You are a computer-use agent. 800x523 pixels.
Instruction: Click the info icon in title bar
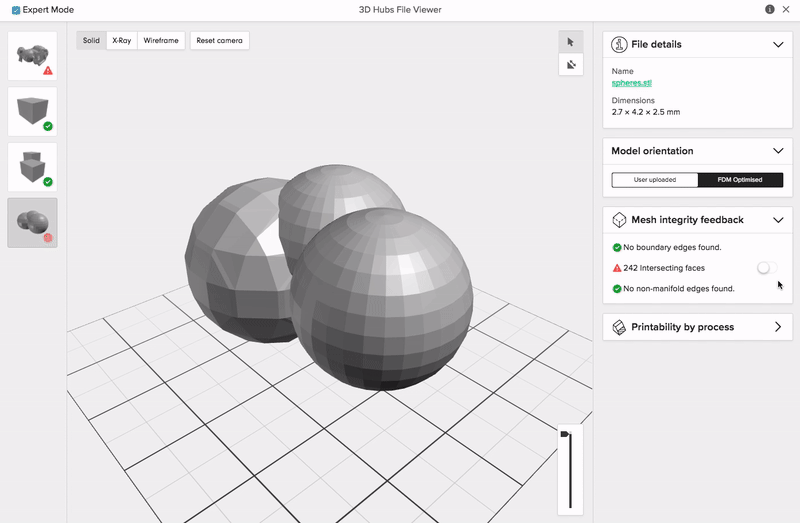pos(770,9)
